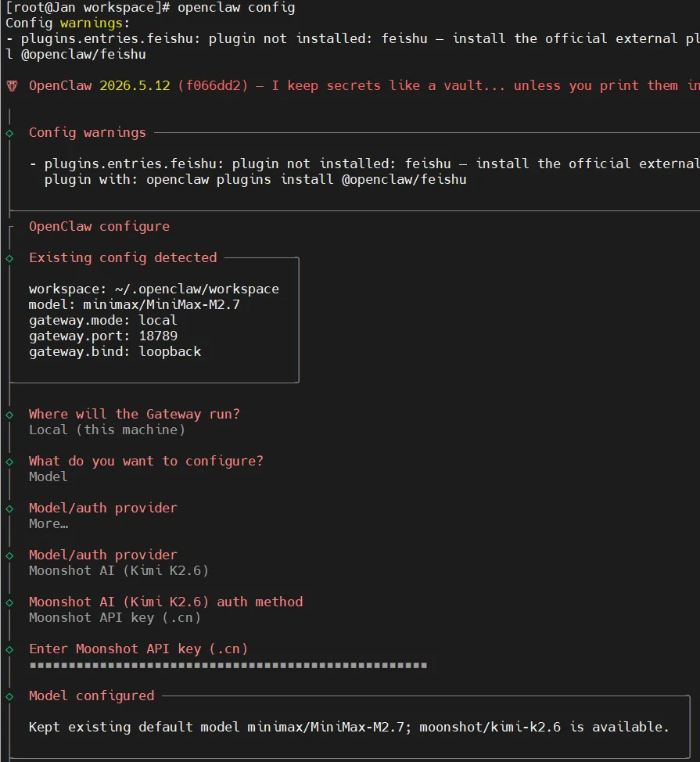The width and height of the screenshot is (700, 762).
Task: Select the Local (this machine) answer
Action: point(107,430)
